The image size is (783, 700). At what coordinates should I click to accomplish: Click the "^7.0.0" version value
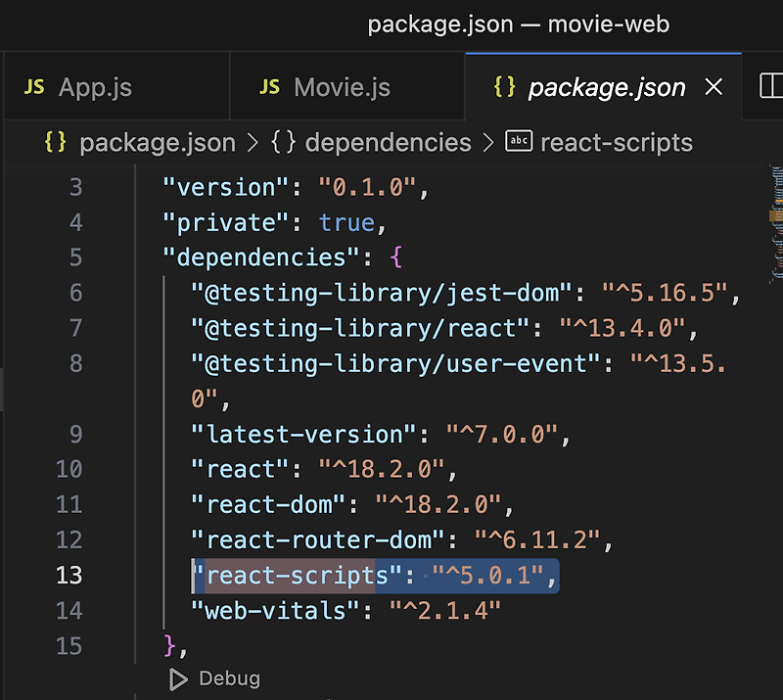point(502,435)
